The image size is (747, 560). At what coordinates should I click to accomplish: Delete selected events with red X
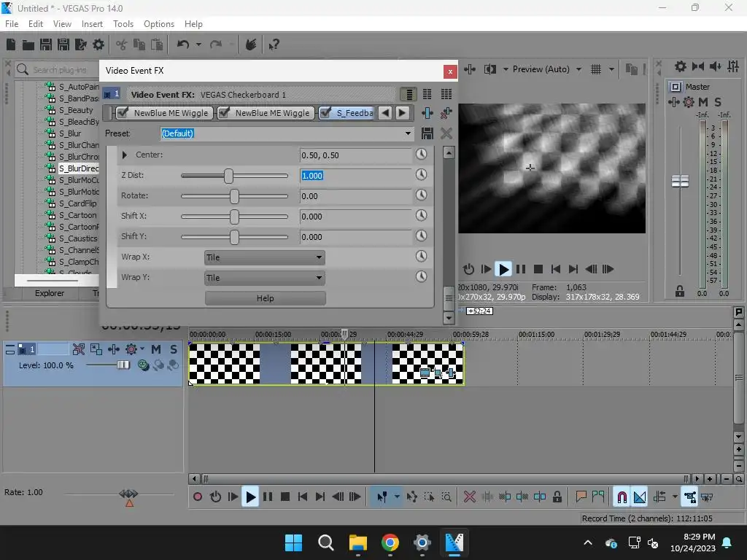coord(469,497)
